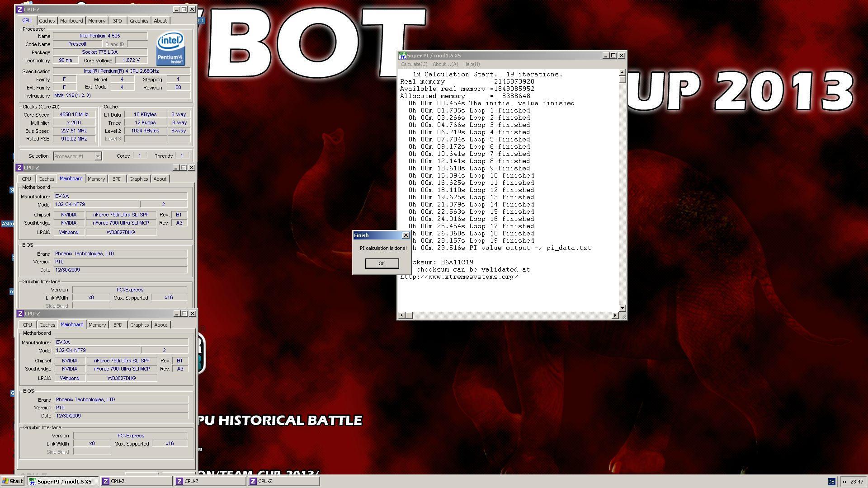Open Memory tab in top CPU-Z window

[x=97, y=21]
